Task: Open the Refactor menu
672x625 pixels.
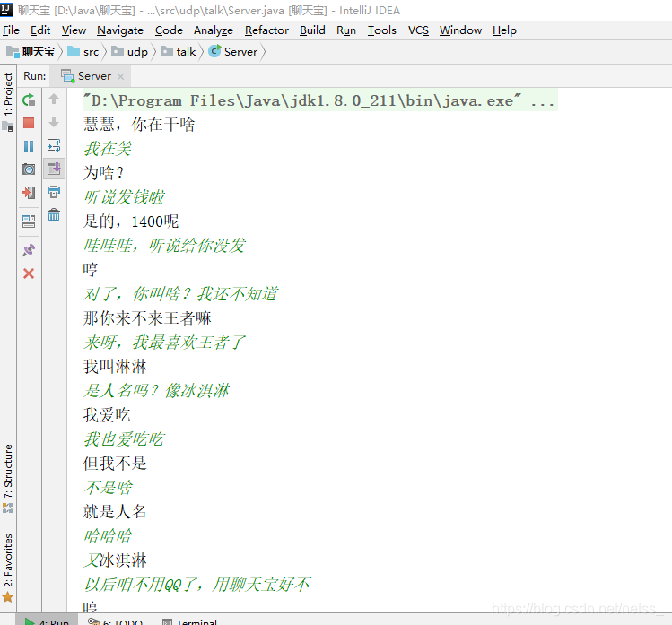Action: [266, 30]
